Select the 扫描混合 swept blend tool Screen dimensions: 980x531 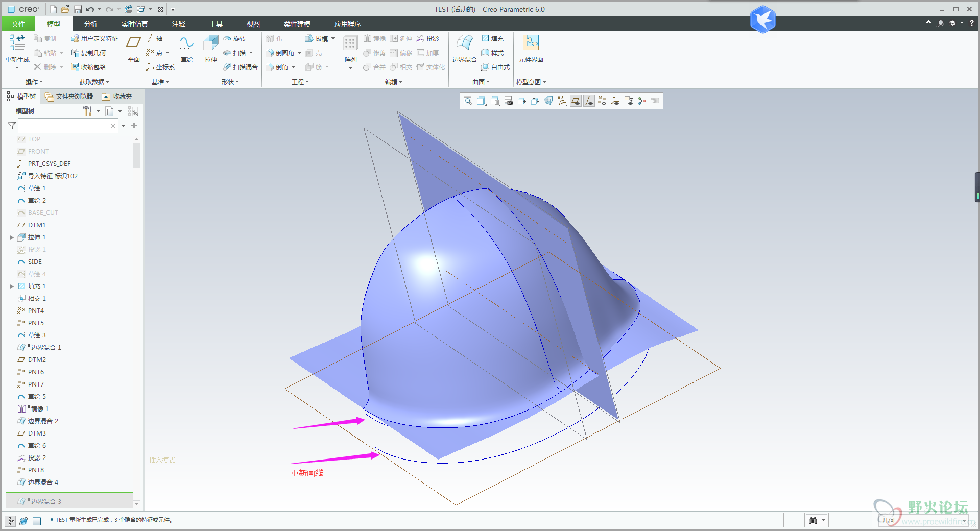tap(241, 67)
